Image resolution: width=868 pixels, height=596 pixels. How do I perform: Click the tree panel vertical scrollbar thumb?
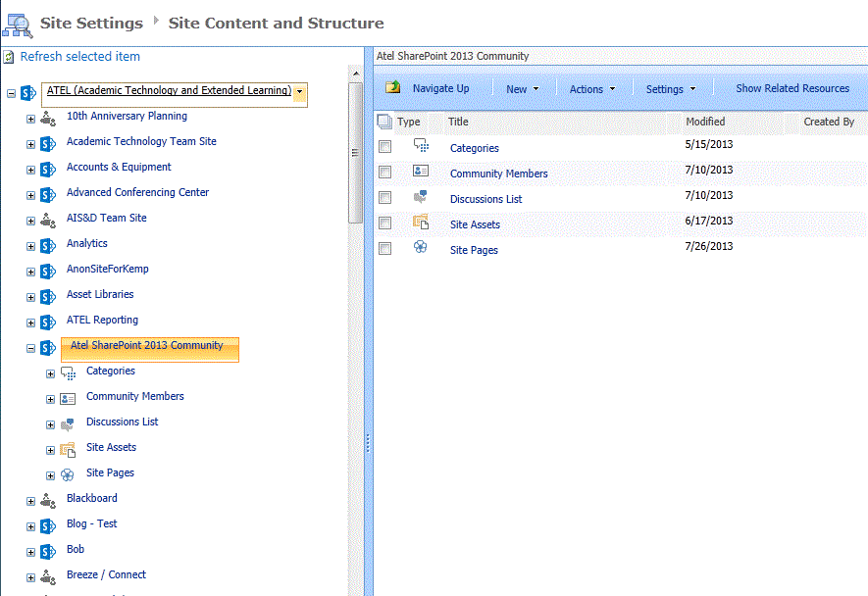point(355,153)
